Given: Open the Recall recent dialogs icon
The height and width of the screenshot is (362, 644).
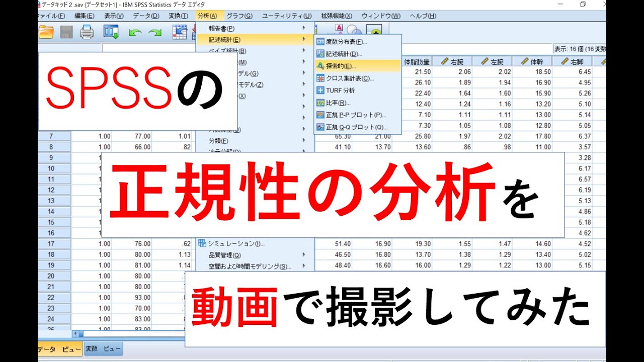Looking at the screenshot, I should (111, 32).
